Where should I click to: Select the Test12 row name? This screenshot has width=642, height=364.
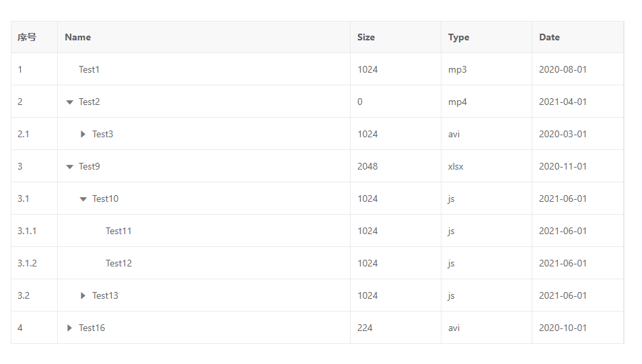click(x=118, y=264)
